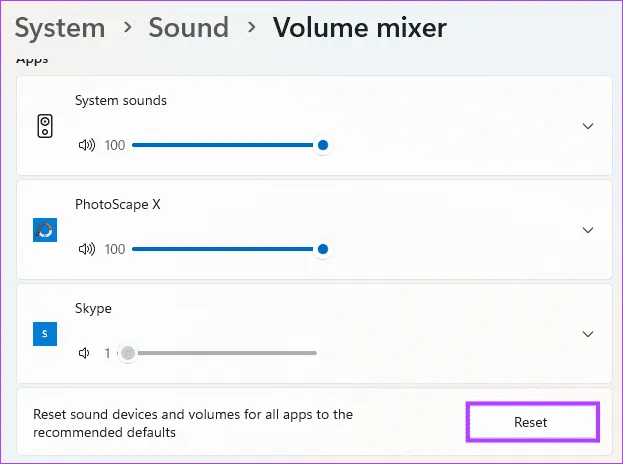Expand the PhotoScape X options chevron
The width and height of the screenshot is (623, 464).
588,230
